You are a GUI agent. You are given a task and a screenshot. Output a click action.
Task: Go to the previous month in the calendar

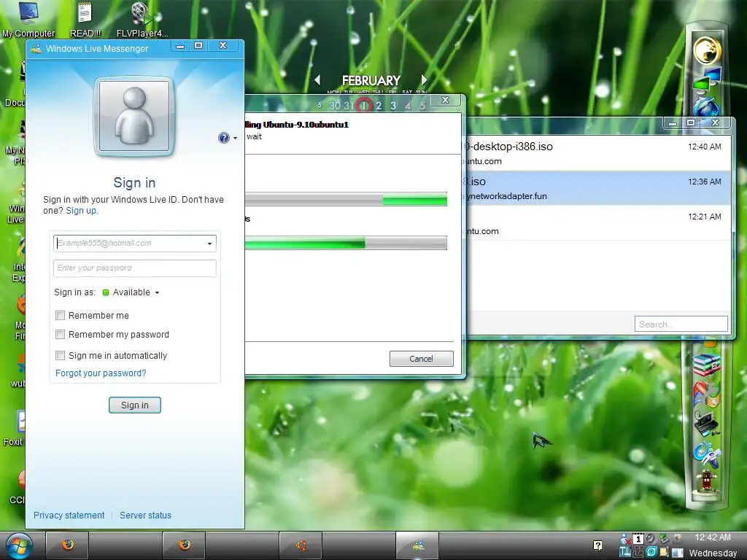pyautogui.click(x=318, y=80)
